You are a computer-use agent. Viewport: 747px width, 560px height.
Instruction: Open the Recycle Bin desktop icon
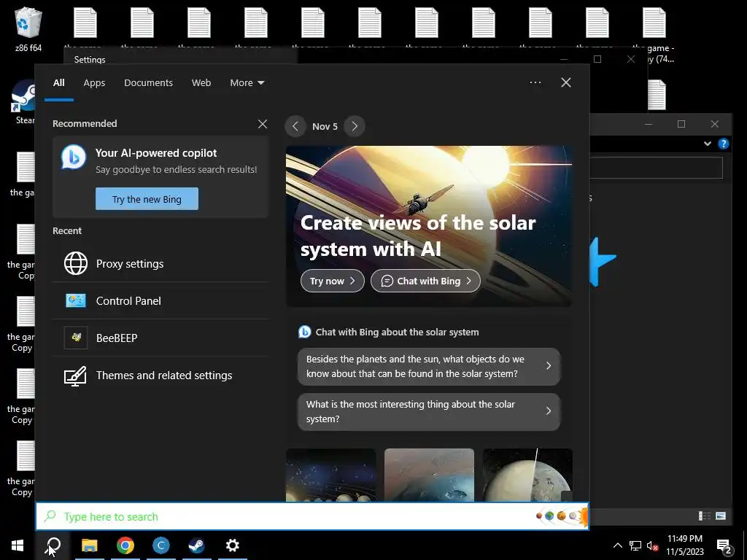click(28, 28)
